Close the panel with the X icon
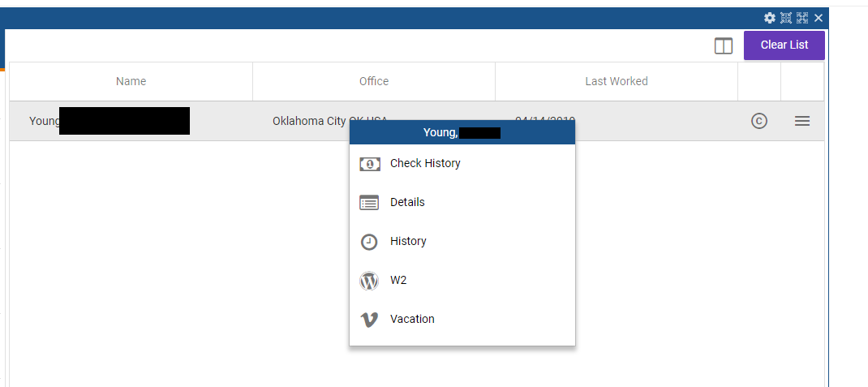The image size is (868, 387). [819, 18]
